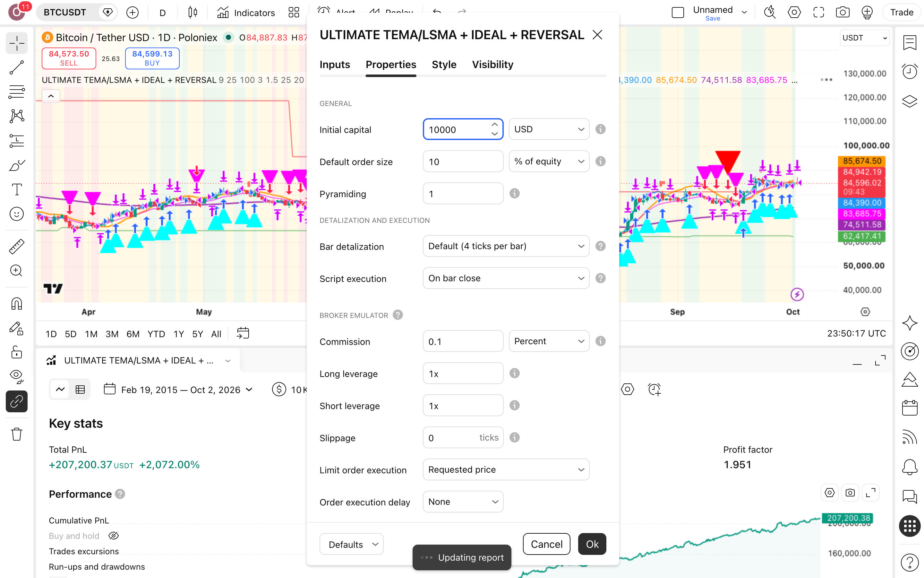Switch to list of trades table view

pyautogui.click(x=80, y=390)
